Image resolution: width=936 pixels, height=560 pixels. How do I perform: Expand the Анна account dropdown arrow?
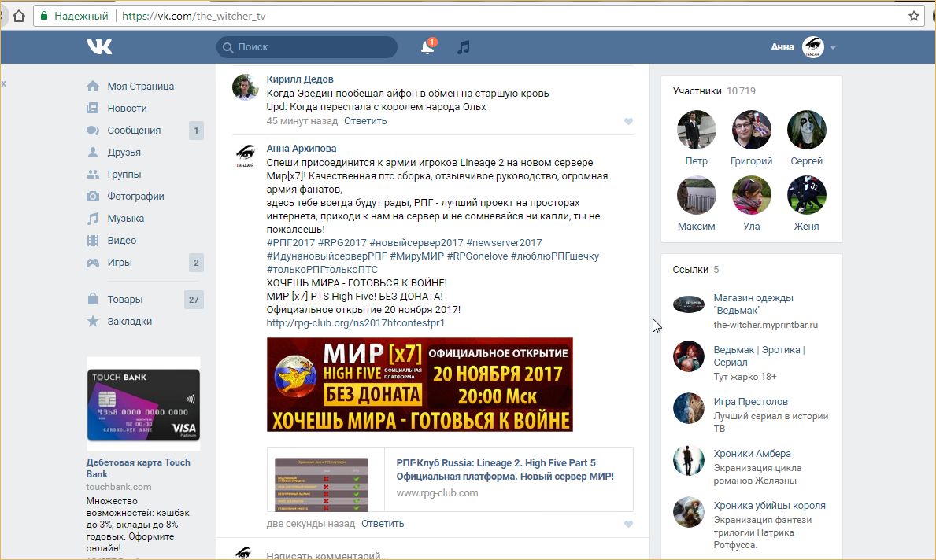(833, 48)
